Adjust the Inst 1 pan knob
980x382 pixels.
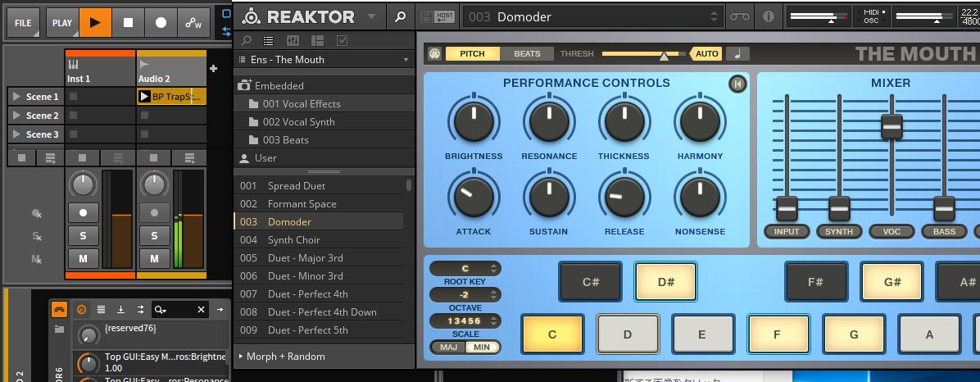pos(83,184)
